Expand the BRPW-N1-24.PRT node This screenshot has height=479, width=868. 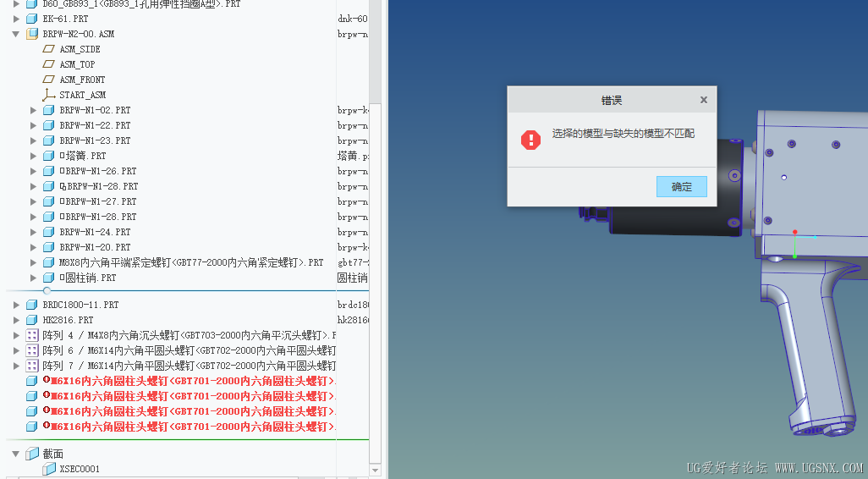coord(33,232)
